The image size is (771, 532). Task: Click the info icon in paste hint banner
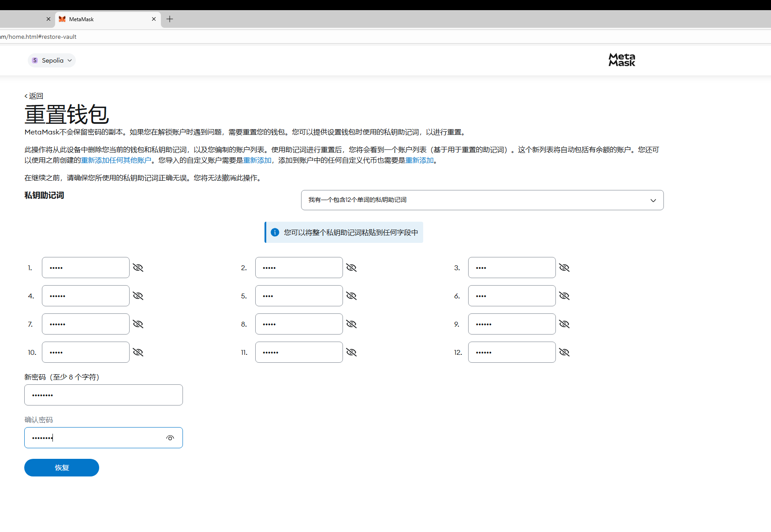(x=275, y=232)
